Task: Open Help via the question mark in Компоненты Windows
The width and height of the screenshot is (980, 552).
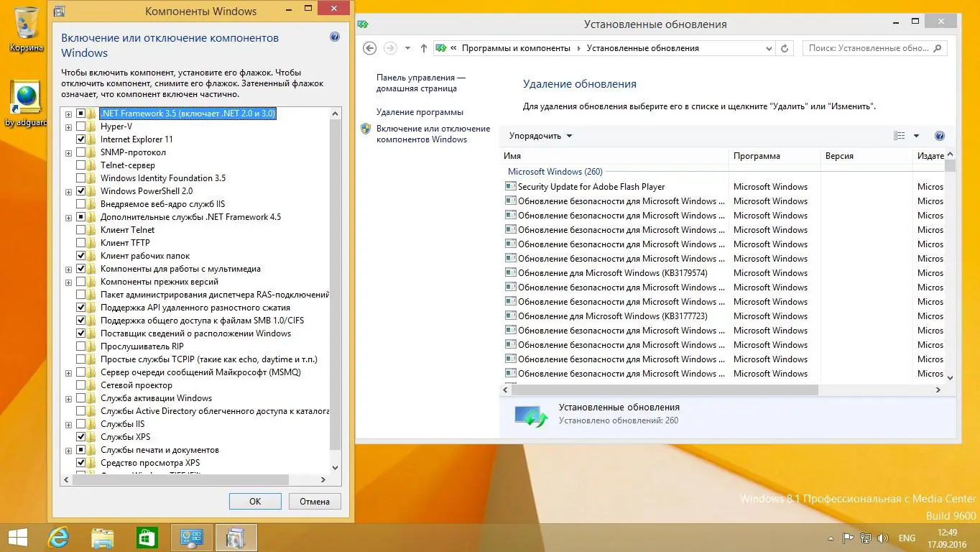Action: coord(334,36)
